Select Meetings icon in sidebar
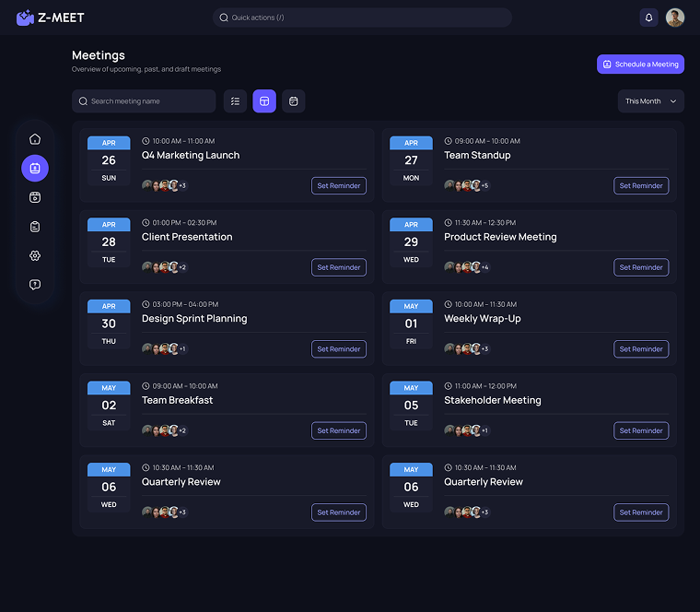700x612 pixels. (x=35, y=168)
